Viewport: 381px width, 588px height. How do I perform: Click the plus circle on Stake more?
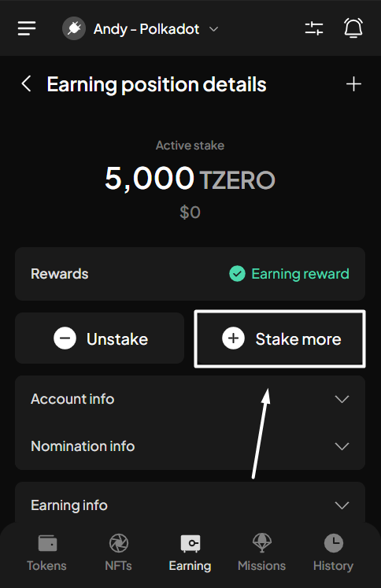(233, 338)
